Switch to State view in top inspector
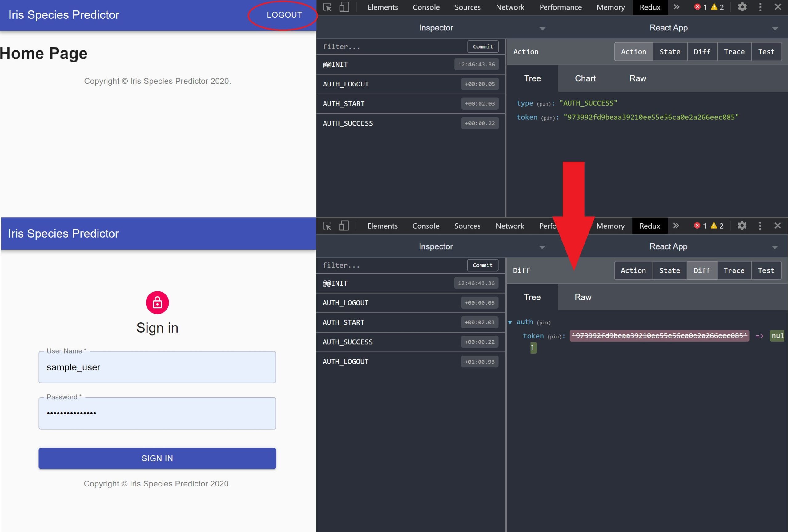788x532 pixels. tap(670, 52)
